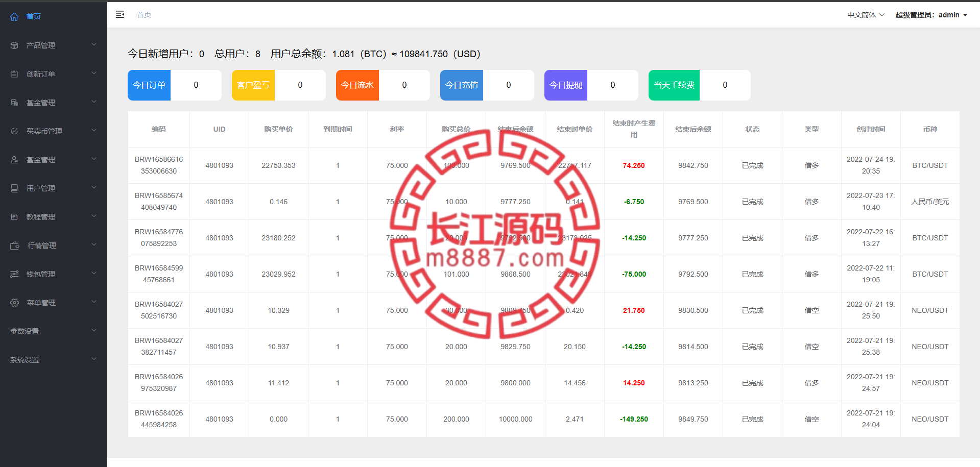Click the red fee value 21.750
980x467 pixels.
pyautogui.click(x=634, y=310)
